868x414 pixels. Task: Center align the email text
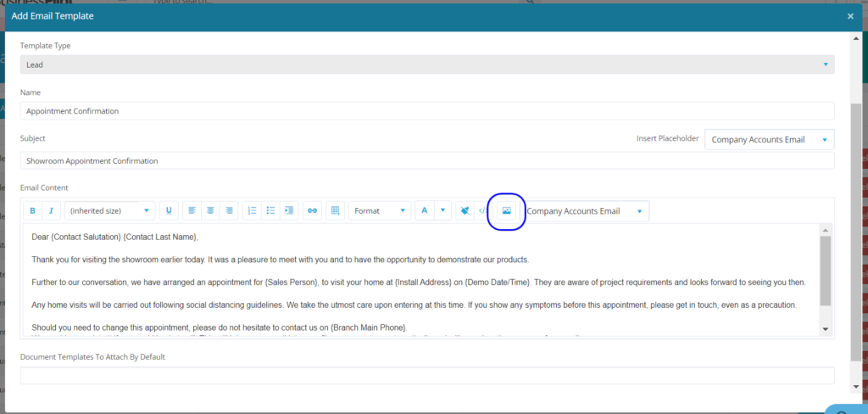pos(210,210)
